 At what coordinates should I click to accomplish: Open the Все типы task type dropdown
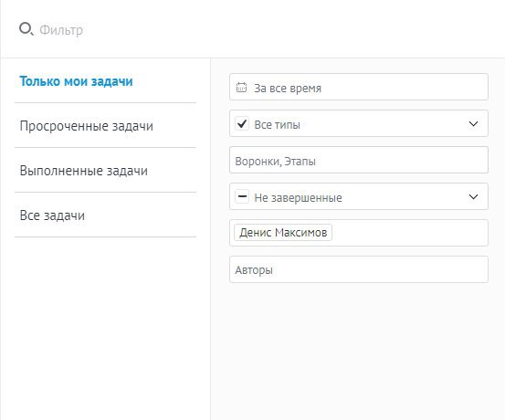click(x=359, y=123)
